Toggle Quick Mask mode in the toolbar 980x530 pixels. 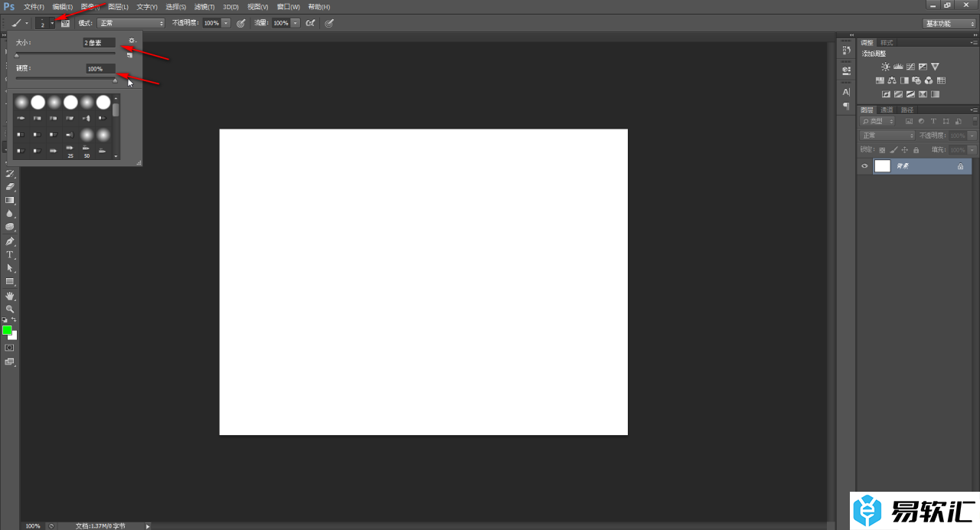click(10, 348)
